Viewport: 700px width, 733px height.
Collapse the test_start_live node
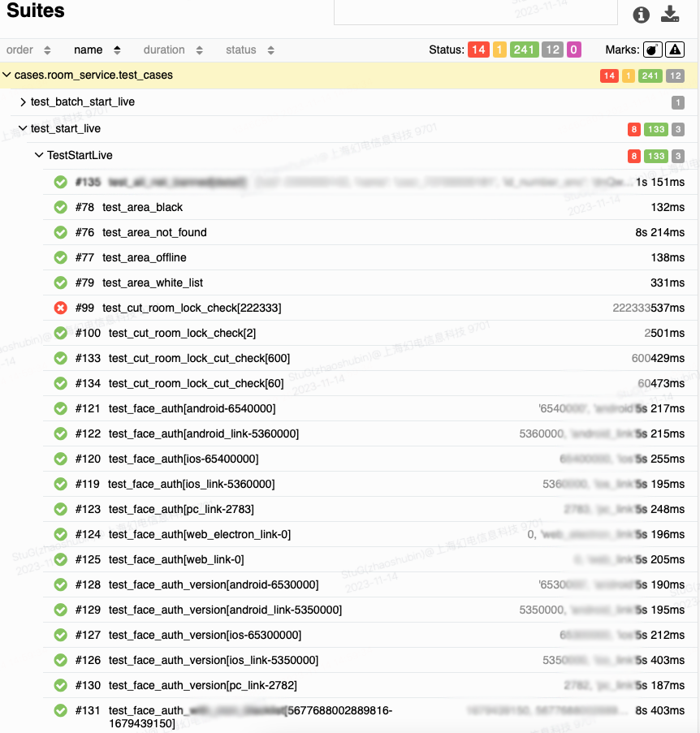[x=354, y=128]
